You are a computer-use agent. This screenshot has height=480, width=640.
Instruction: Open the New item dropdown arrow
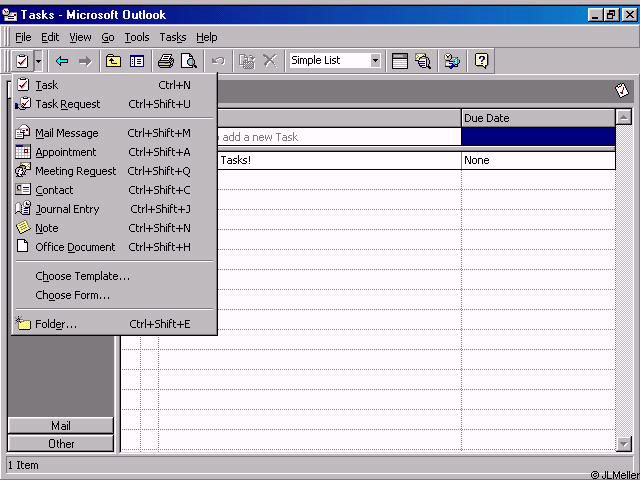[x=38, y=61]
